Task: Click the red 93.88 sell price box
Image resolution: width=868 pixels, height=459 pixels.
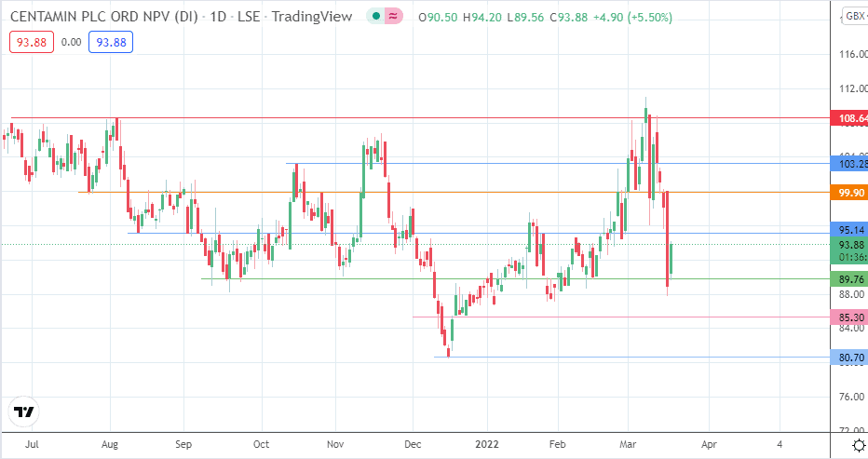Action: click(x=32, y=42)
